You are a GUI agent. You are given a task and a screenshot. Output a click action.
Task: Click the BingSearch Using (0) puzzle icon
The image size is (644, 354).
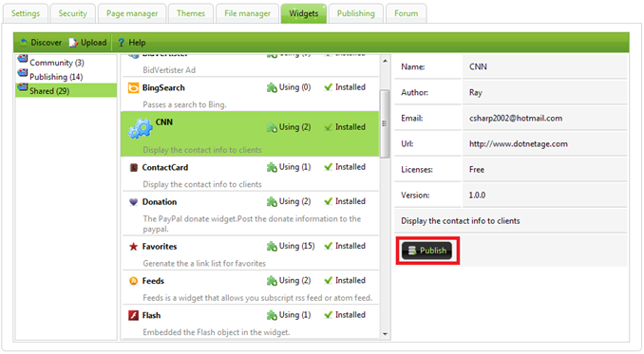pyautogui.click(x=272, y=87)
